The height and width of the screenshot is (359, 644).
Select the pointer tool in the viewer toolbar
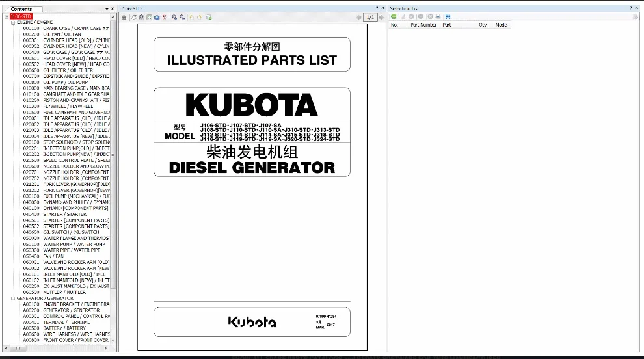[134, 18]
